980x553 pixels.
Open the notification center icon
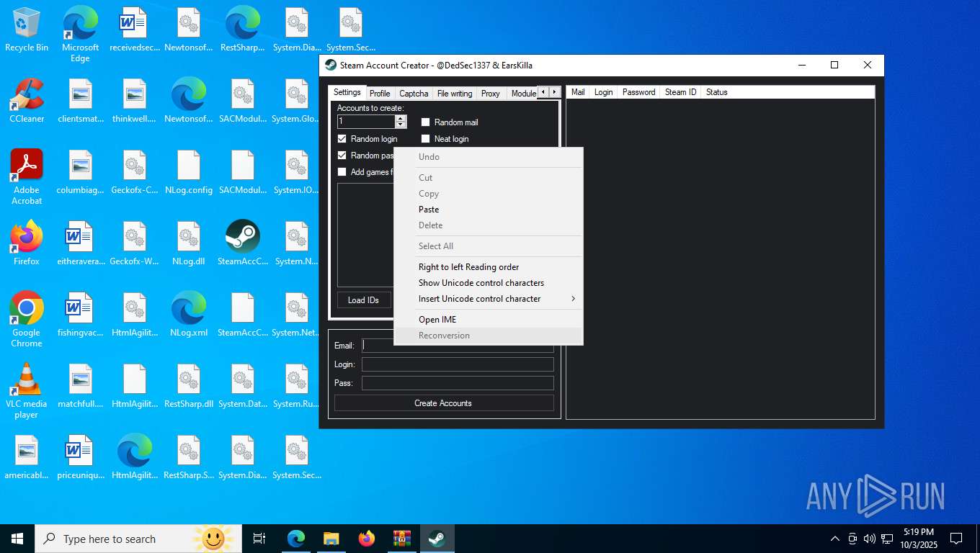(956, 539)
